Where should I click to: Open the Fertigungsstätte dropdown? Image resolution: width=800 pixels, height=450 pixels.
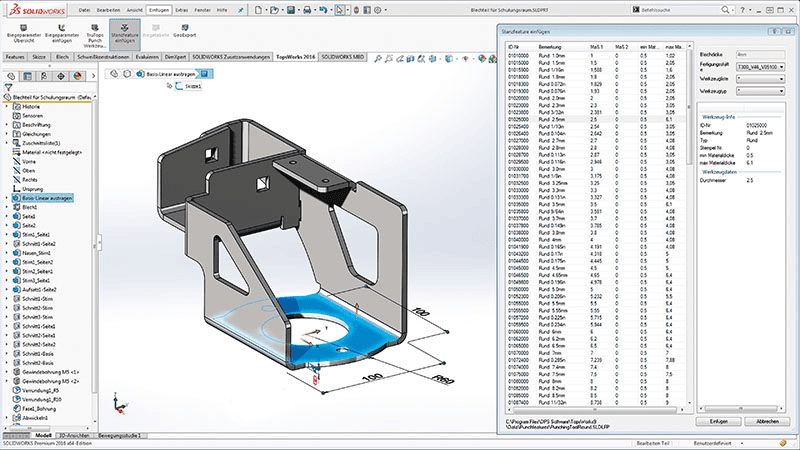tap(761, 67)
